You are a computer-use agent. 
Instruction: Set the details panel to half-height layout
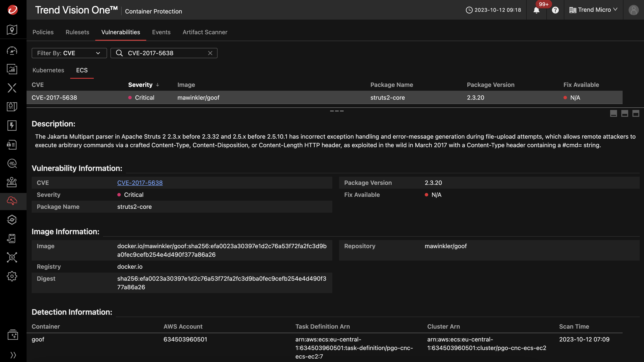625,113
